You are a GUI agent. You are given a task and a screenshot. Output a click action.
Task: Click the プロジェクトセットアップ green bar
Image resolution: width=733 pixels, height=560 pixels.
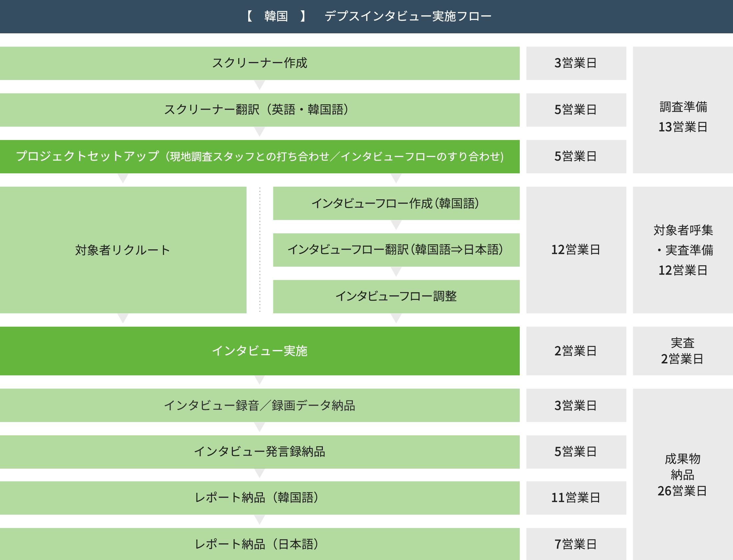coord(260,156)
